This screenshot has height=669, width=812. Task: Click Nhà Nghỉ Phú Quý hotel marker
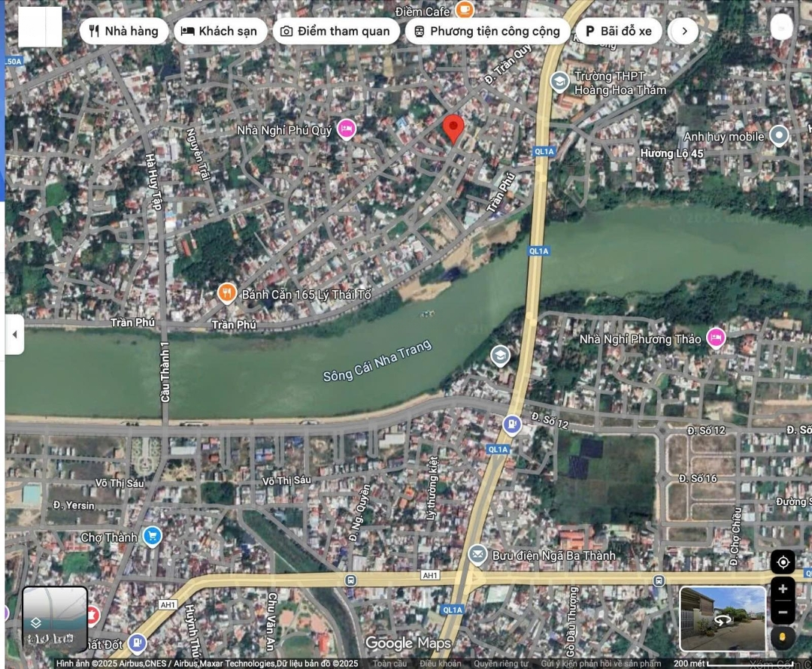tap(346, 129)
